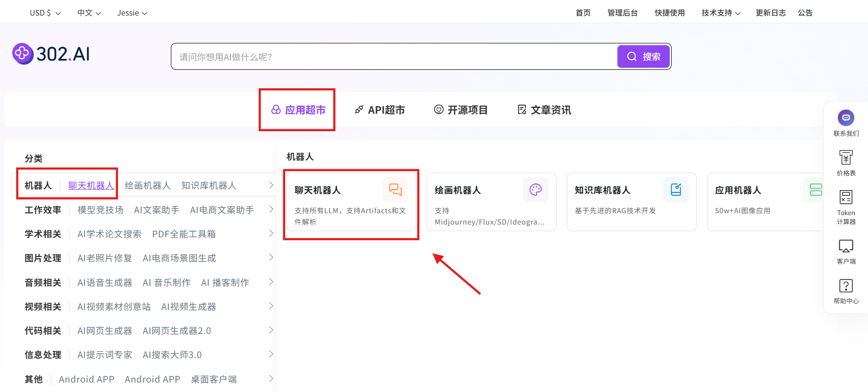Open the AI提示词专家 link

105,355
